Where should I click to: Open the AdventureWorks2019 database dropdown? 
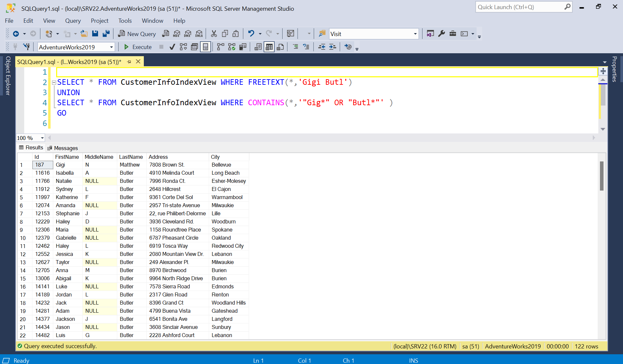click(x=111, y=47)
